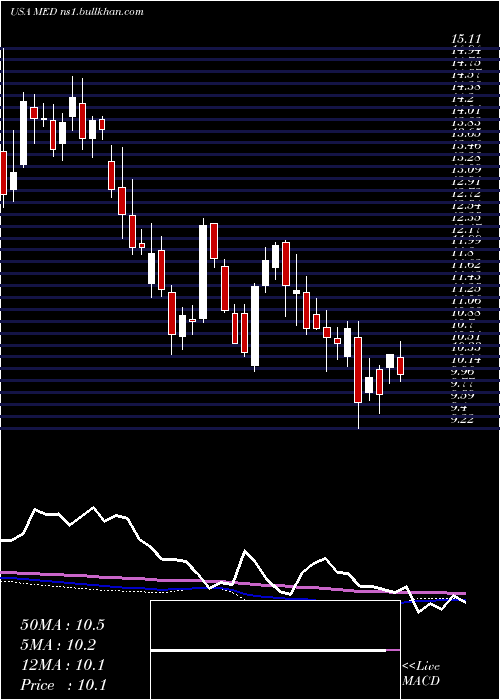Click the 'Price : 10.1' readout
The image size is (500, 700).
(63, 685)
